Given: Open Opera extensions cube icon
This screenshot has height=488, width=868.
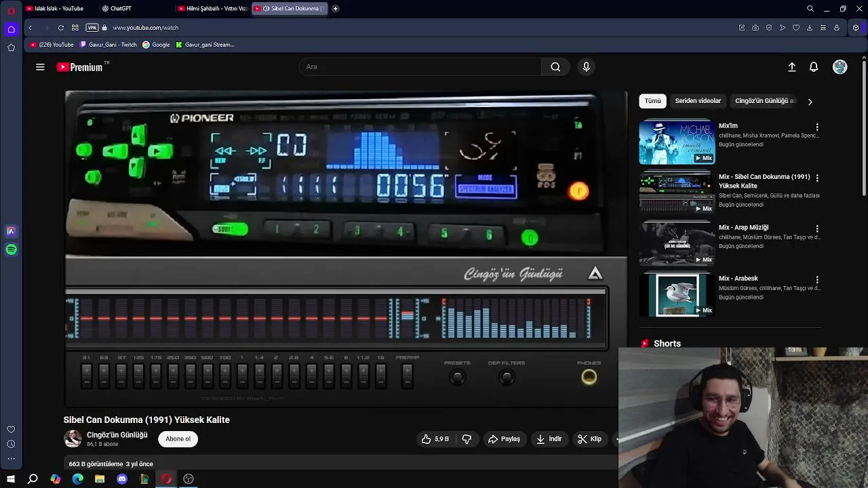Looking at the screenshot, I should 856,28.
